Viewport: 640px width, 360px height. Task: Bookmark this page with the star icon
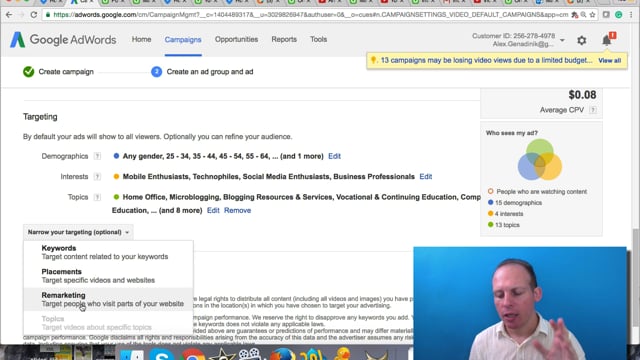(x=592, y=15)
